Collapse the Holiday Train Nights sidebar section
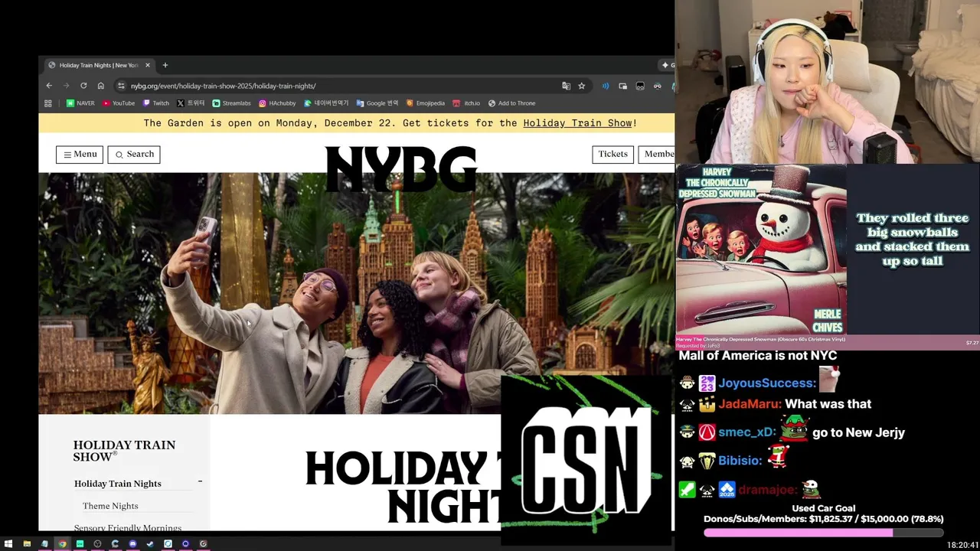The height and width of the screenshot is (551, 980). click(200, 481)
